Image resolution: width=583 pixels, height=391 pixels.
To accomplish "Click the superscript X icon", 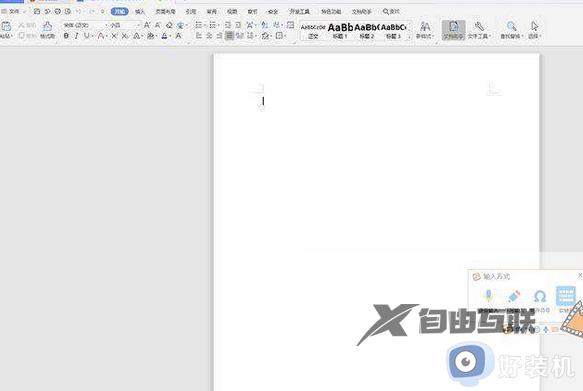I will tap(114, 36).
